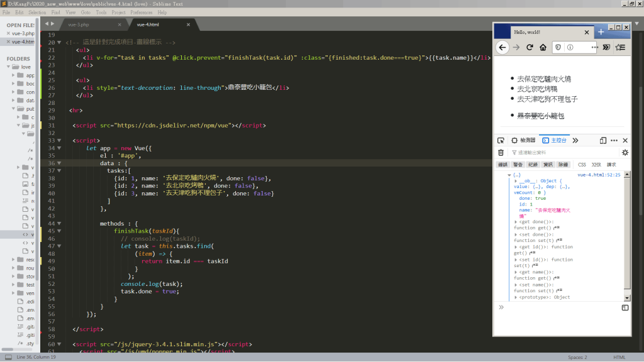Fold the methods block at line 44
The width and height of the screenshot is (644, 362).
pos(59,224)
